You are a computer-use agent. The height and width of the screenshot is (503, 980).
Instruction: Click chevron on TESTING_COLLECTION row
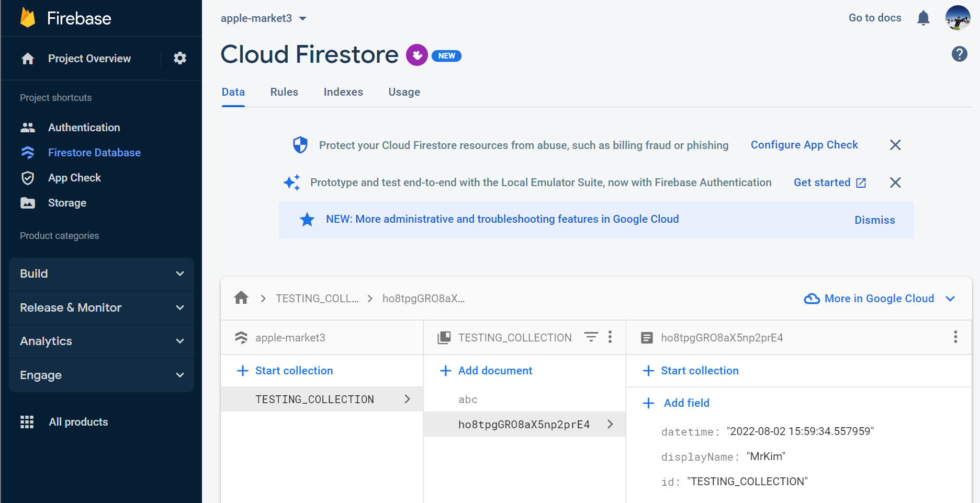[408, 399]
